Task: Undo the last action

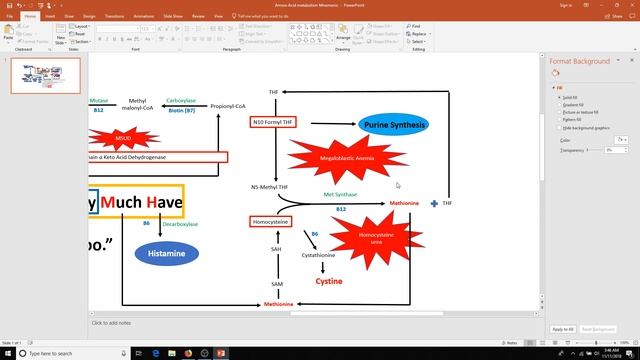Action: coord(19,5)
